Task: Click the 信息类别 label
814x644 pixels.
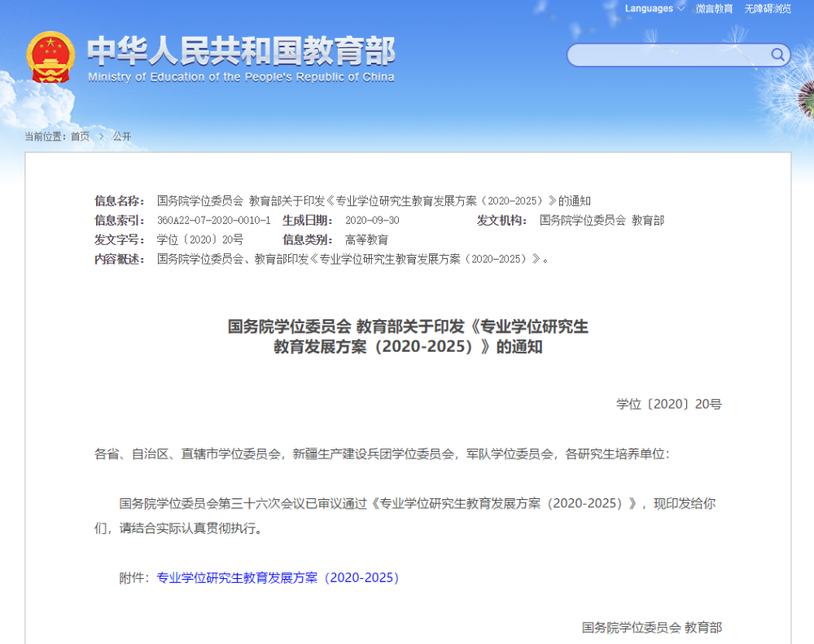Action: [308, 240]
